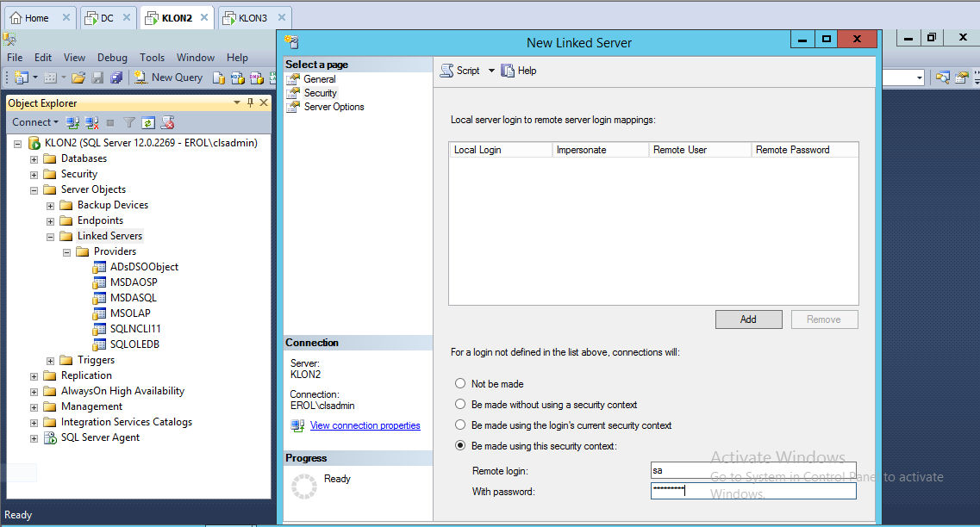Select the 'Not be made' radio option
The height and width of the screenshot is (527, 980).
coord(460,384)
